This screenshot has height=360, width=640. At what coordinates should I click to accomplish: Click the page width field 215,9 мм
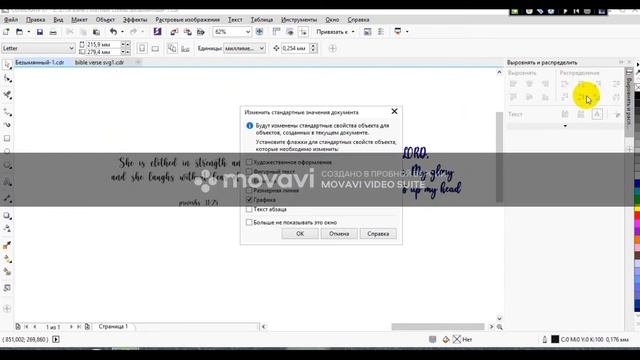[104, 44]
